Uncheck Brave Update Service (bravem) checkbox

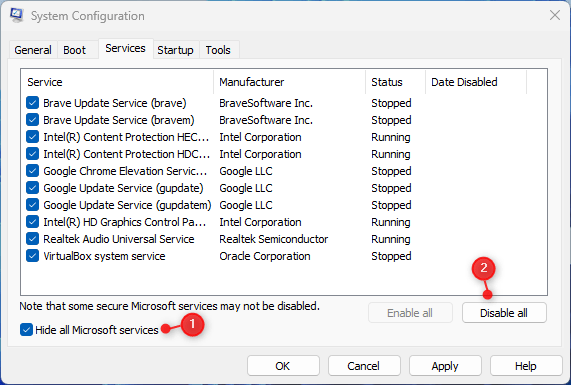tap(32, 120)
